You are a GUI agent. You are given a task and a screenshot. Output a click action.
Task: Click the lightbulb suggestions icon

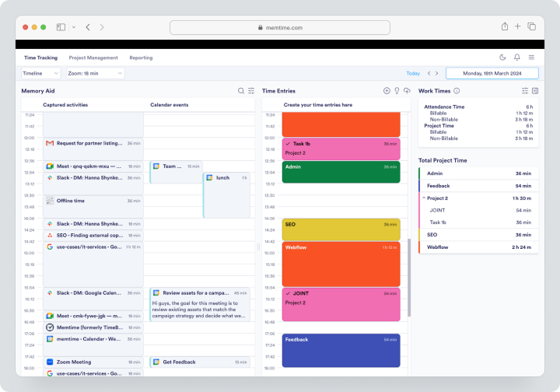click(397, 91)
